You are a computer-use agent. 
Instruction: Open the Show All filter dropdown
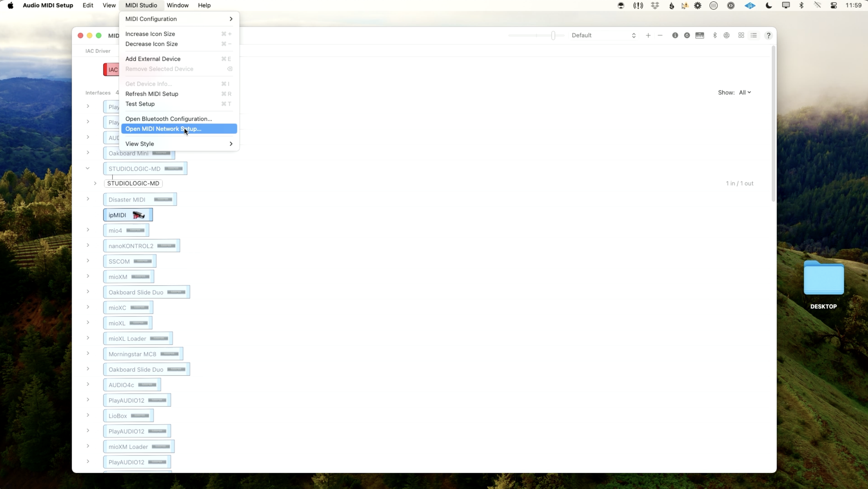click(744, 92)
